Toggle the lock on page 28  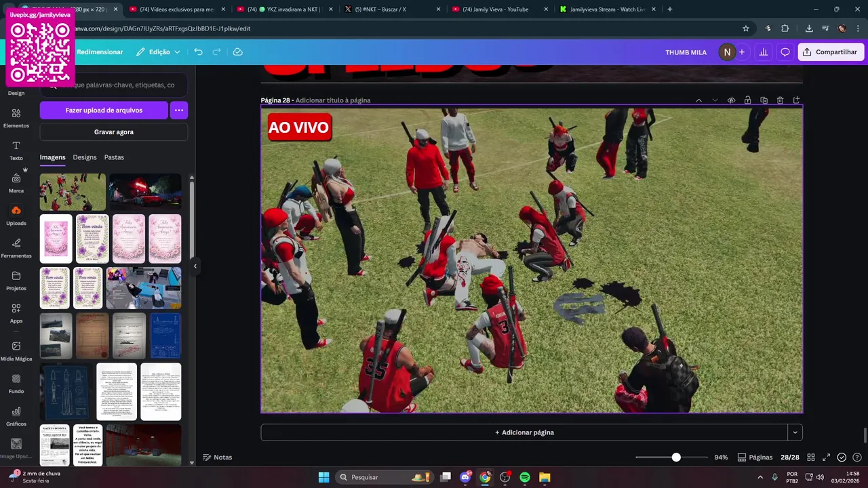point(747,100)
